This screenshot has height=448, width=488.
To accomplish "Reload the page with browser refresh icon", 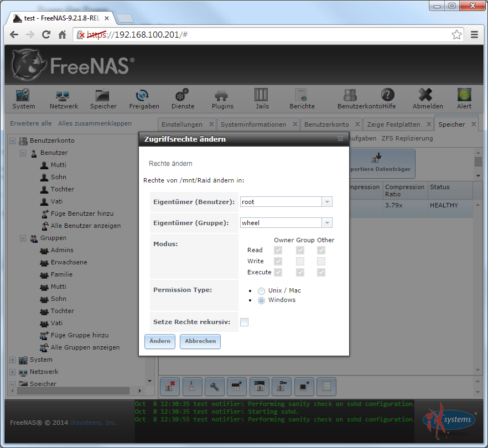I will (46, 34).
